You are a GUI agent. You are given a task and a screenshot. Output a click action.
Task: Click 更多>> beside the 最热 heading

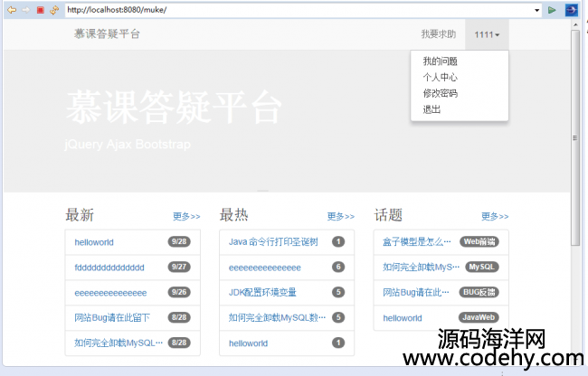click(341, 217)
